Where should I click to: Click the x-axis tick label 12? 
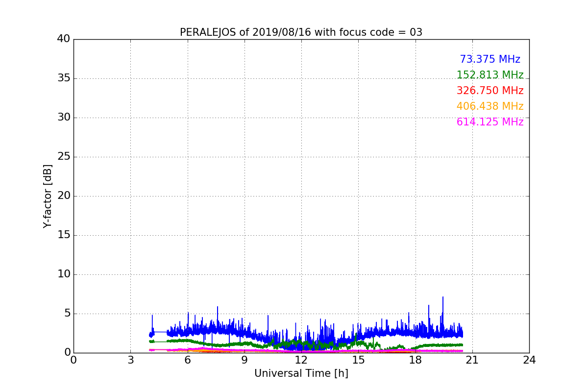tap(301, 360)
